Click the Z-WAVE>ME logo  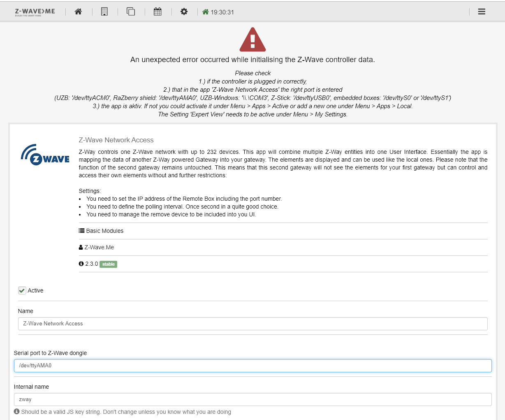[35, 12]
